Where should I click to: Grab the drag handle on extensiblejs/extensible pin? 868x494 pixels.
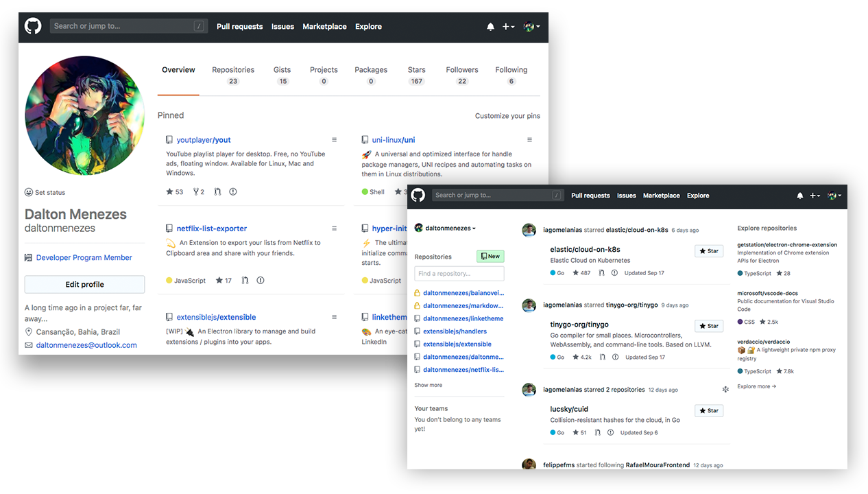pyautogui.click(x=335, y=317)
